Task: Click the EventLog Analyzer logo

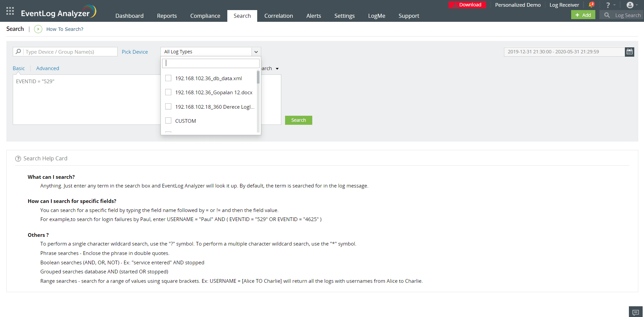Action: pos(58,12)
